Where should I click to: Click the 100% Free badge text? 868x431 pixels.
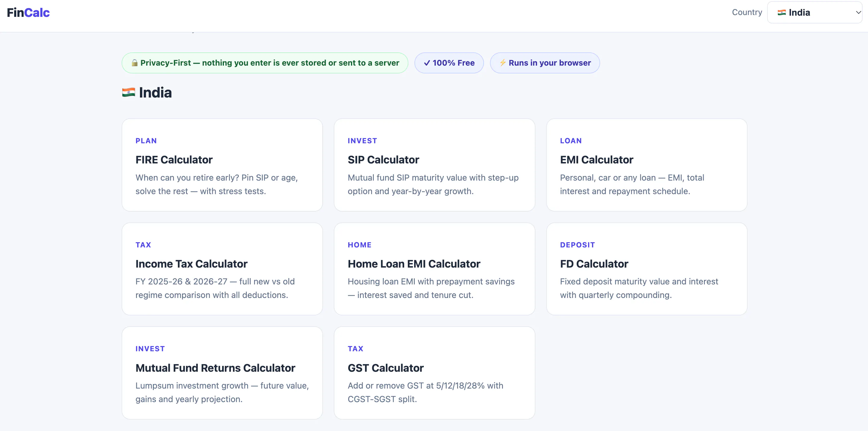pyautogui.click(x=454, y=63)
